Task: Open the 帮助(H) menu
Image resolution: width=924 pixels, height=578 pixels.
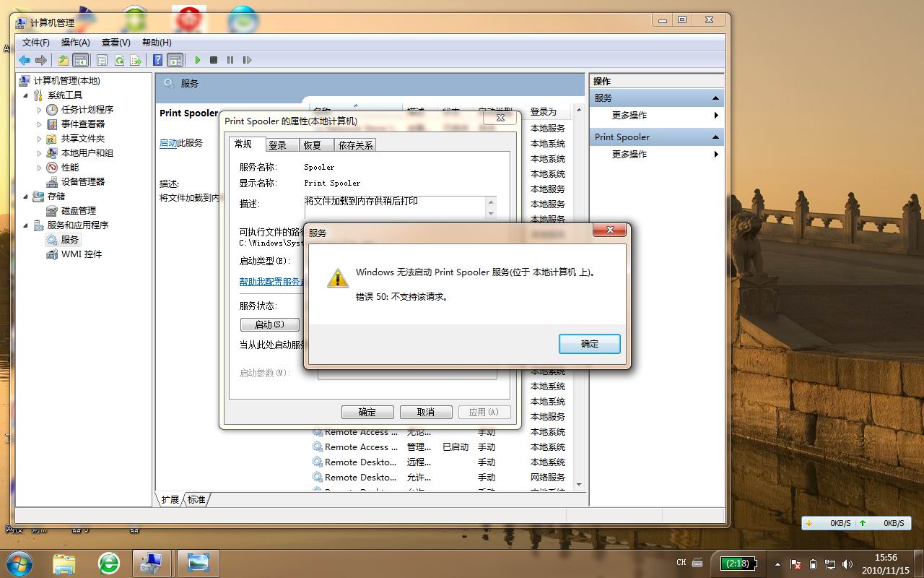Action: pos(157,43)
